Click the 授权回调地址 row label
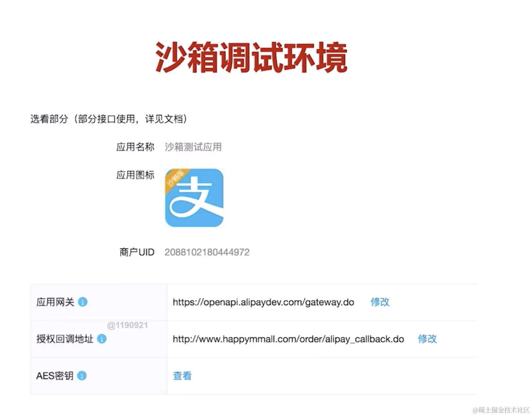Image resolution: width=532 pixels, height=416 pixels. 65,339
